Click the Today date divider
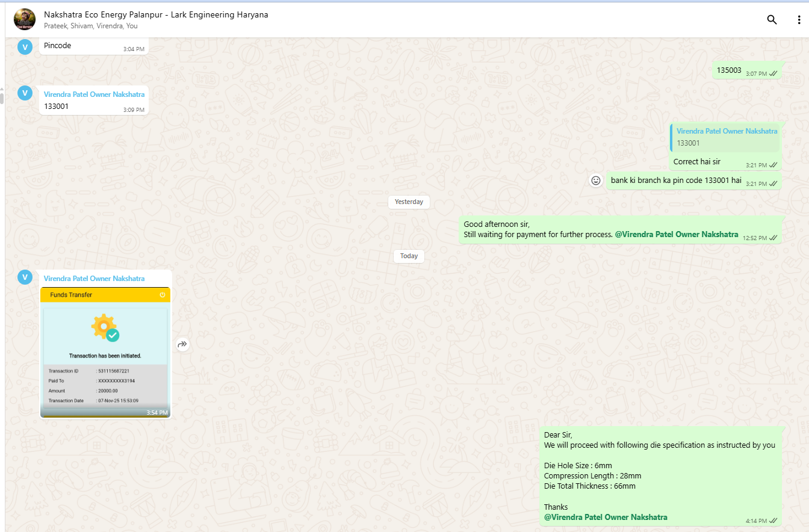 (x=409, y=256)
